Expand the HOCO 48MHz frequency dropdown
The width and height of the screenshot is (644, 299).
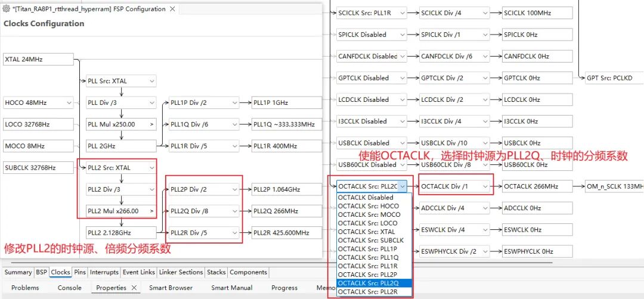(x=69, y=102)
